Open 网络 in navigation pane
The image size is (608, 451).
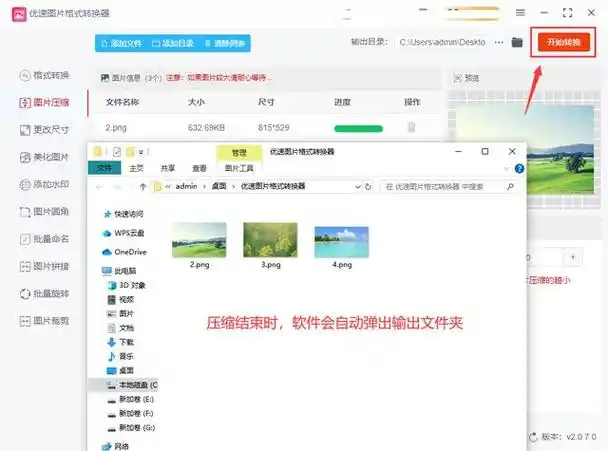tap(116, 446)
